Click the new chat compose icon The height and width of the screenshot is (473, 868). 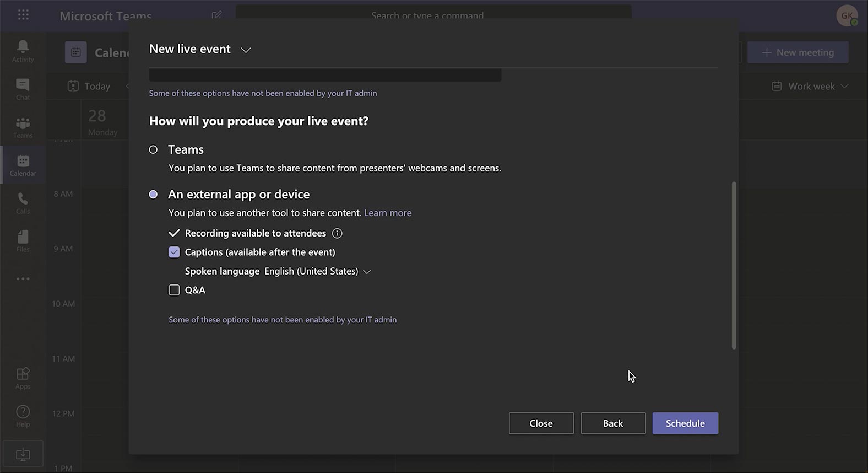(x=216, y=15)
